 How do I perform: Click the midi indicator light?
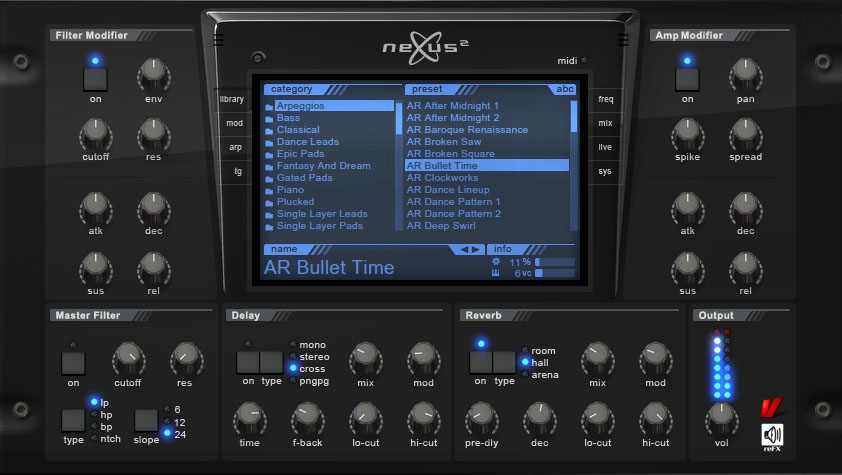[585, 60]
